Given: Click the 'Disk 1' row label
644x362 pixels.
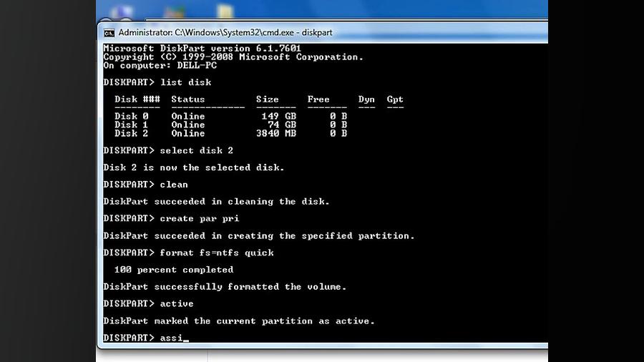Looking at the screenshot, I should coord(132,124).
